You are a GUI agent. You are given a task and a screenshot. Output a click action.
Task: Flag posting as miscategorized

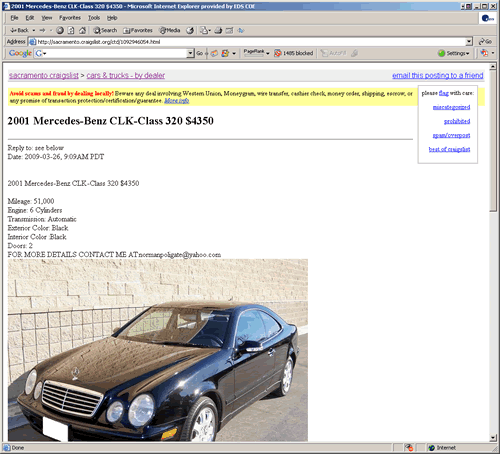point(451,107)
